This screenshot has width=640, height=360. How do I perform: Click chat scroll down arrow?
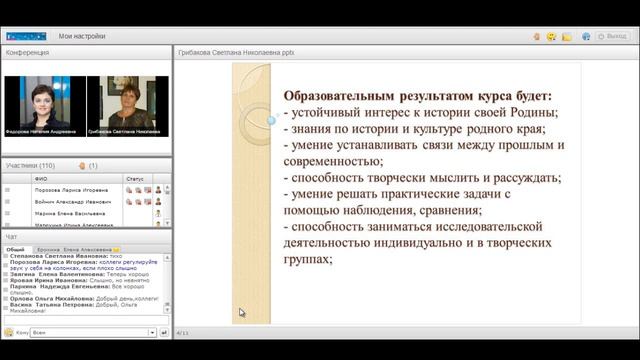click(x=167, y=310)
